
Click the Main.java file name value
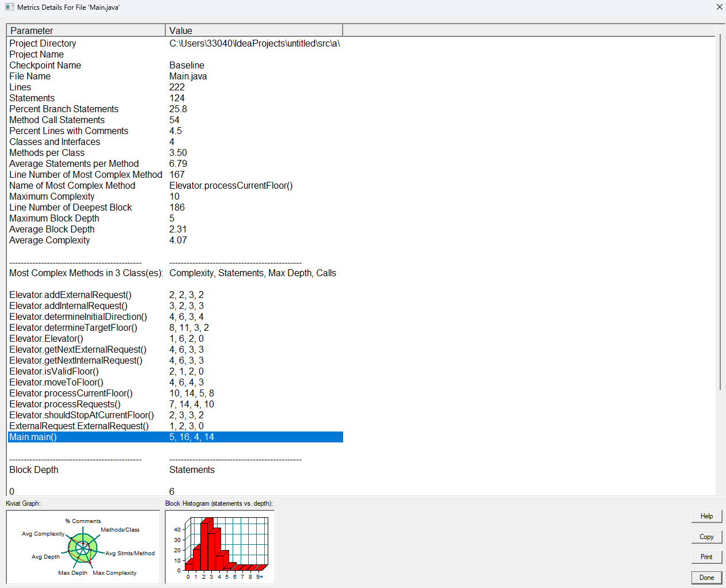click(188, 77)
